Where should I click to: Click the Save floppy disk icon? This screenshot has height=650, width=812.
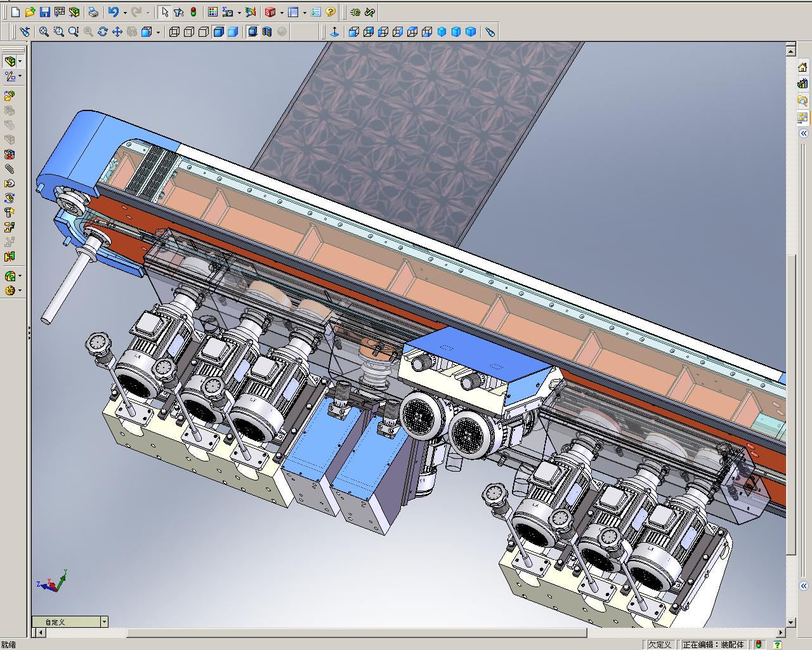44,12
